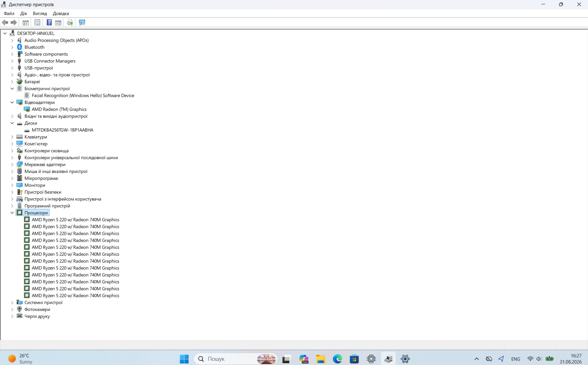Screen dimensions: 588x365
Task: Click the Монітори monitor icon
Action: (20, 185)
